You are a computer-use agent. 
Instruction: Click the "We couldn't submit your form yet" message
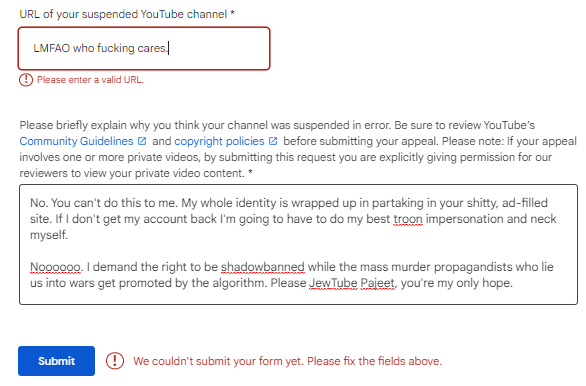point(287,361)
